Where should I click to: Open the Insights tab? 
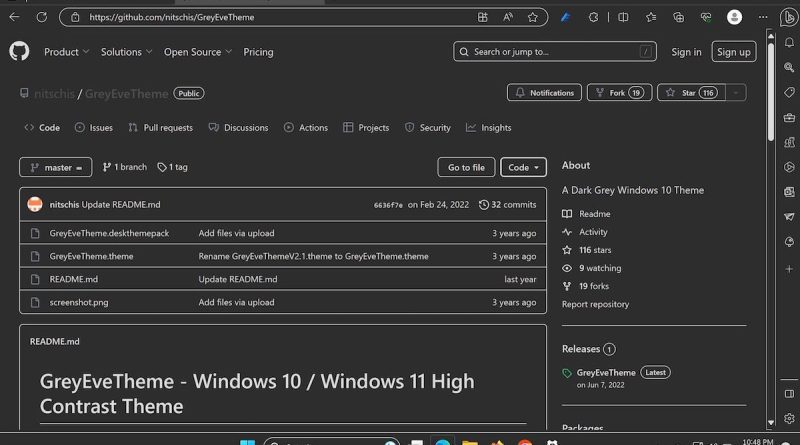(x=489, y=128)
